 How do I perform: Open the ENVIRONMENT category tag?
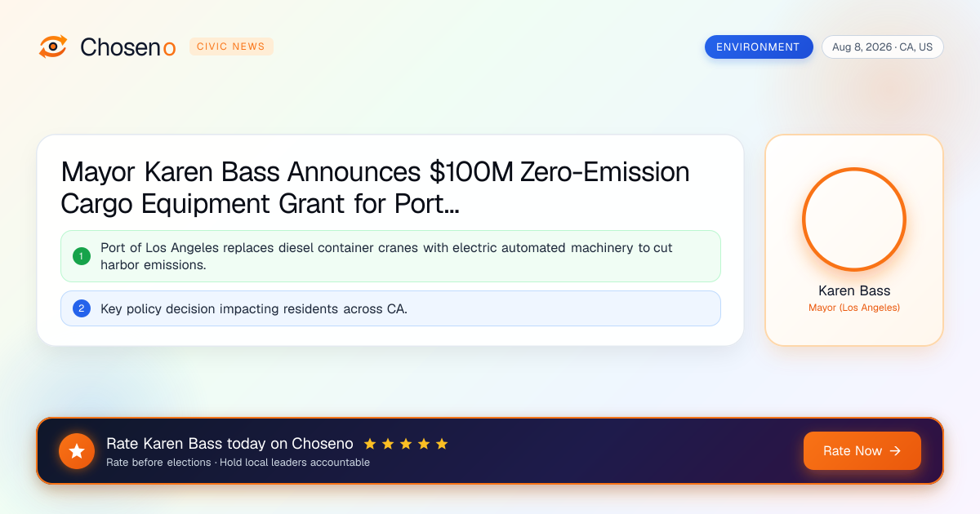point(759,47)
